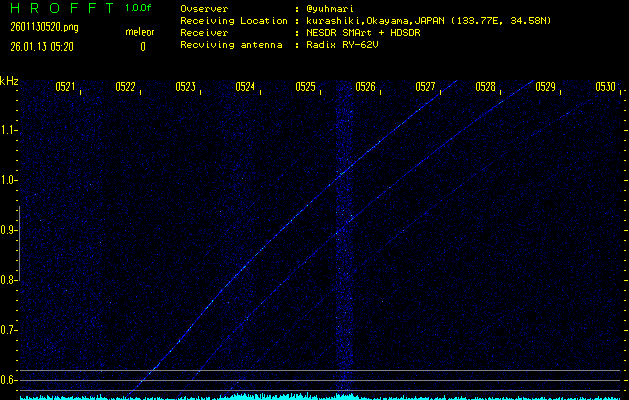Click the 0521 time marker
Screen dimensions: 629x400
(65, 87)
